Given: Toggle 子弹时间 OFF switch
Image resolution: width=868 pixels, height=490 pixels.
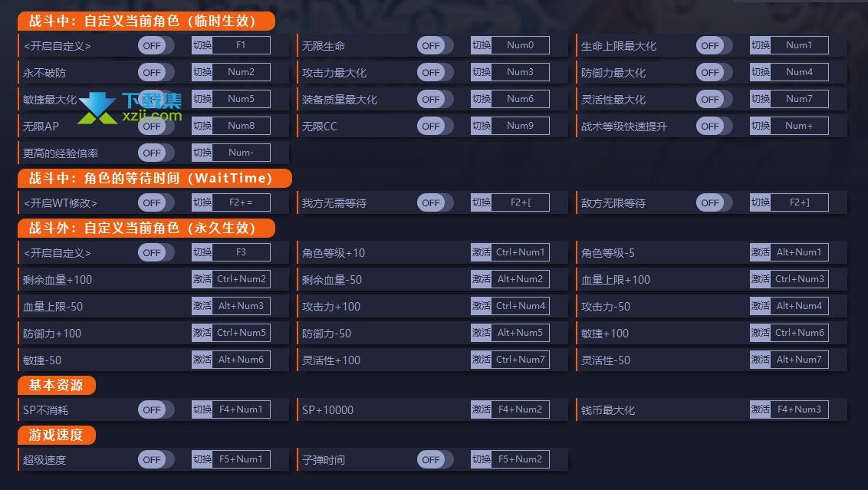Looking at the screenshot, I should [435, 459].
